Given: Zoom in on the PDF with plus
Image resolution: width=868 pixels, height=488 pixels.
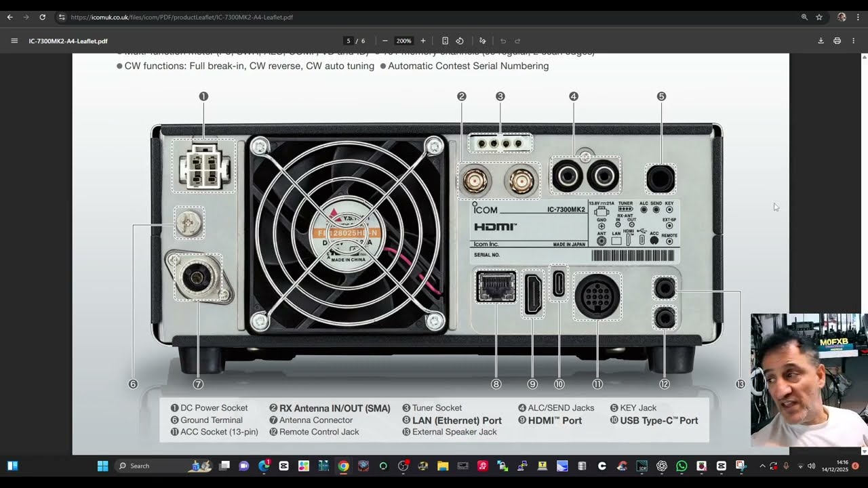Looking at the screenshot, I should [423, 41].
